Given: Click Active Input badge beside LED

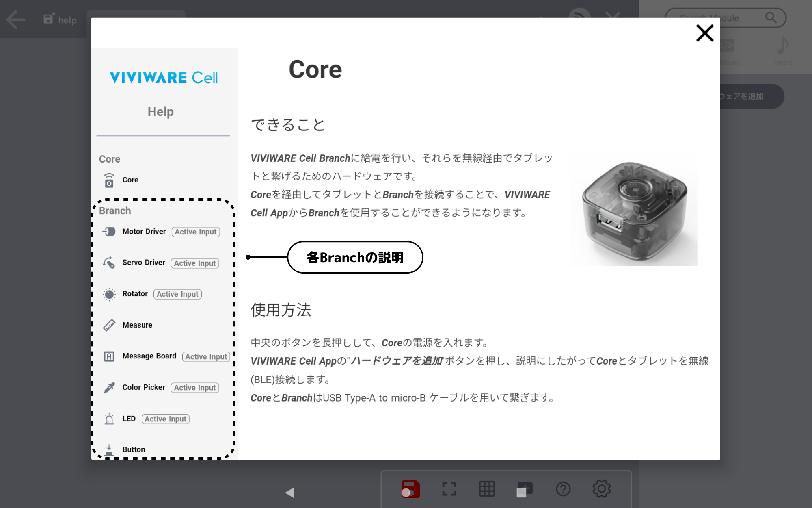Looking at the screenshot, I should point(166,419).
